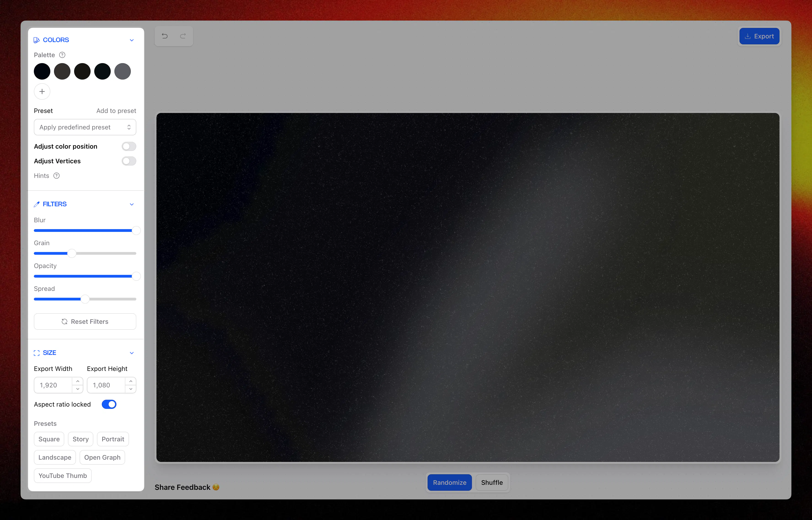Screen dimensions: 812x520
Task: Select the Open Graph size preset
Action: tap(102, 457)
